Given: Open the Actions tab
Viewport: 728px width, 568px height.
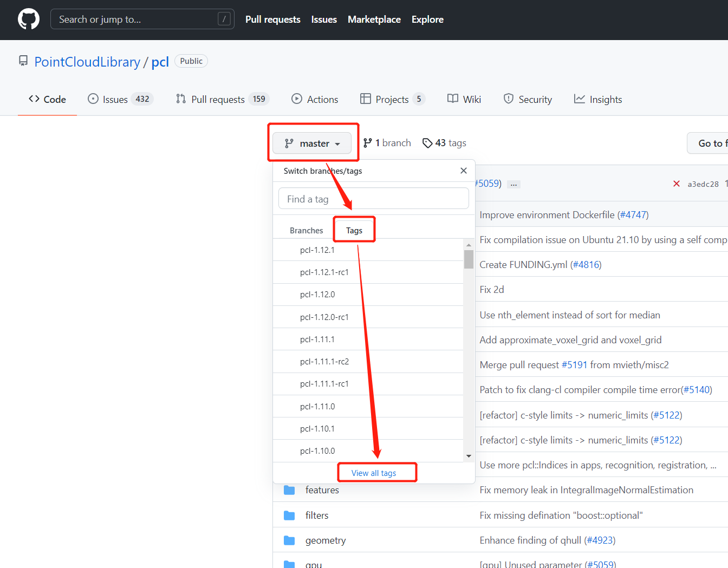Looking at the screenshot, I should [315, 99].
